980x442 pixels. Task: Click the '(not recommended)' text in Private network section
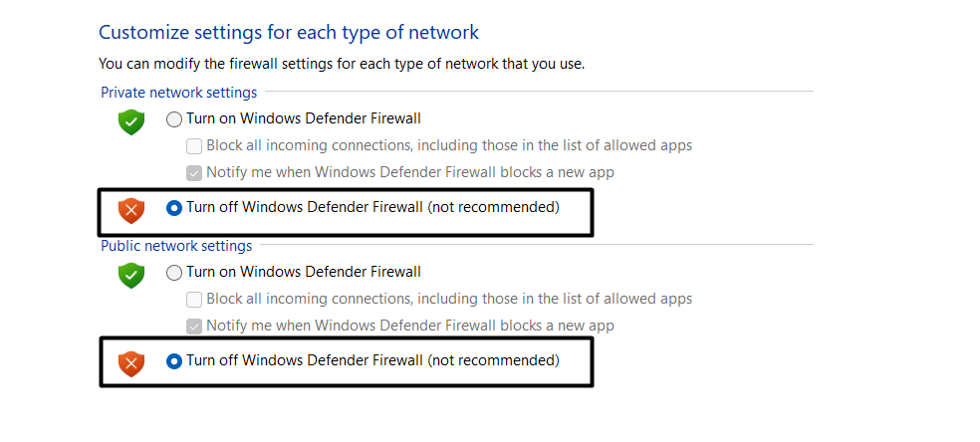coord(493,208)
